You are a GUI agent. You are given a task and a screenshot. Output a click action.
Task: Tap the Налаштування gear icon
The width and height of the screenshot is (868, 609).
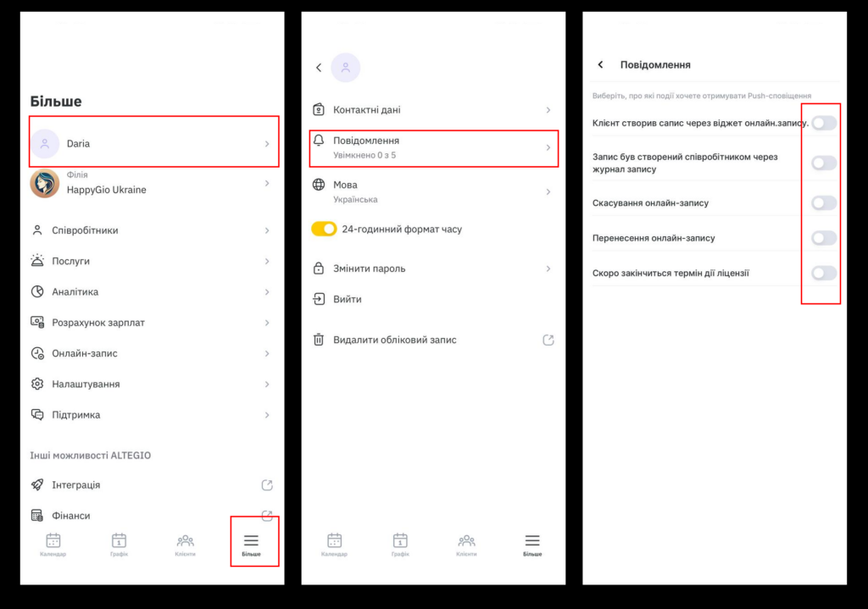click(x=37, y=384)
